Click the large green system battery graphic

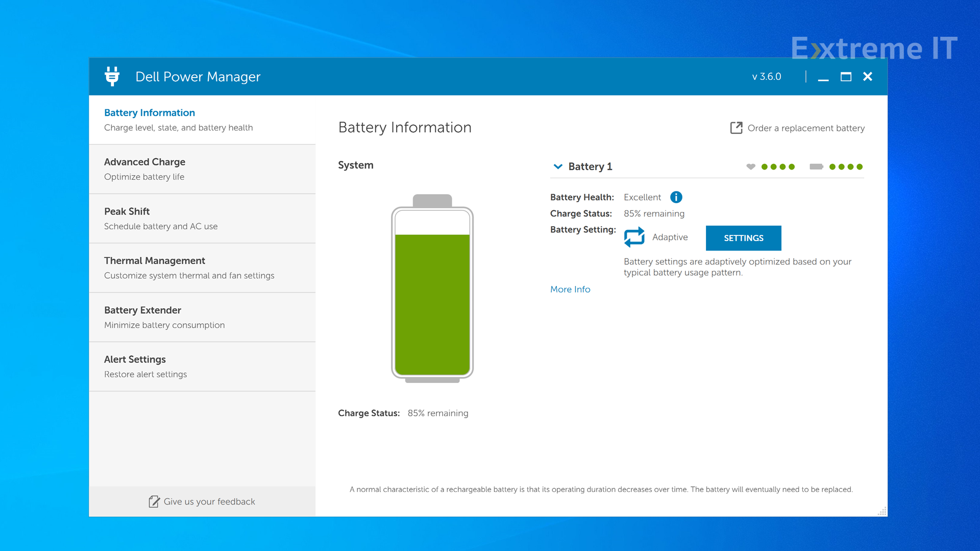coord(432,288)
